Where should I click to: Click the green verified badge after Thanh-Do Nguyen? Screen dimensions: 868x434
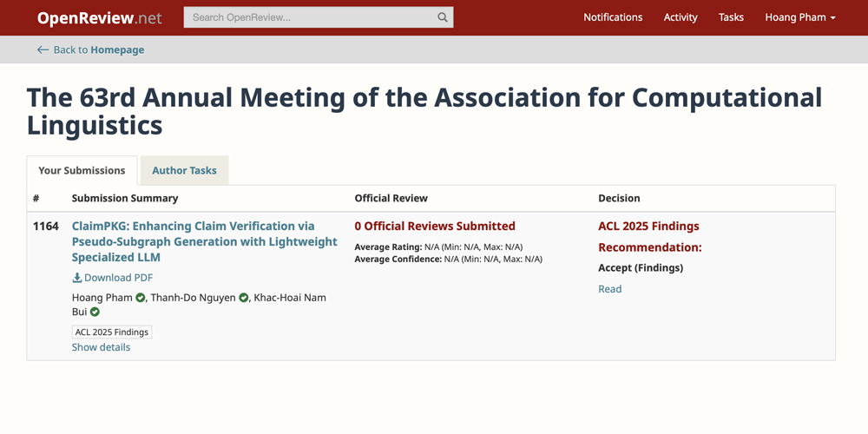point(244,298)
